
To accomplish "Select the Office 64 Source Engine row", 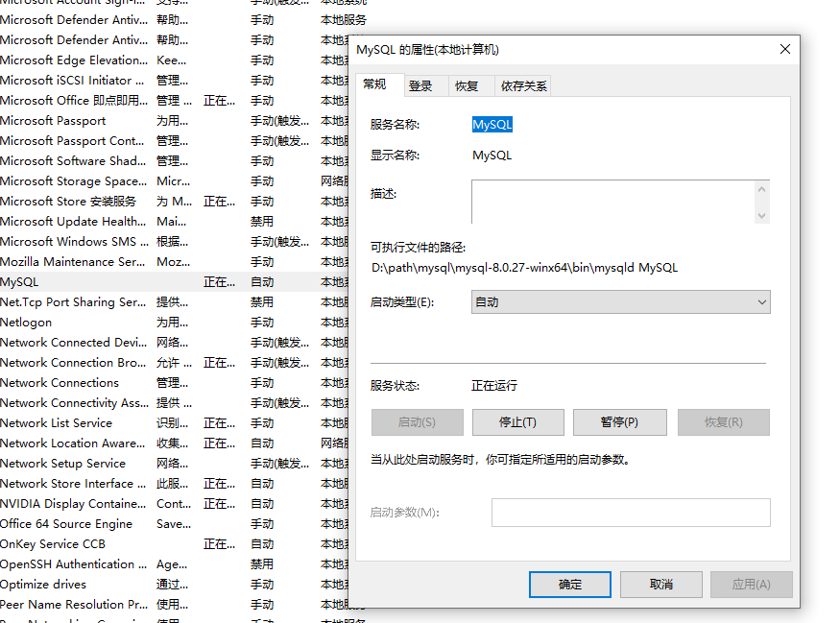I will [x=174, y=524].
